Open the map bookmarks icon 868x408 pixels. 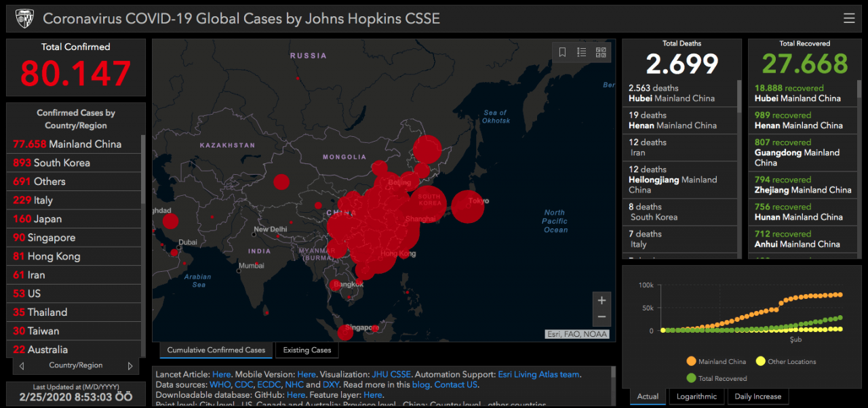point(562,52)
